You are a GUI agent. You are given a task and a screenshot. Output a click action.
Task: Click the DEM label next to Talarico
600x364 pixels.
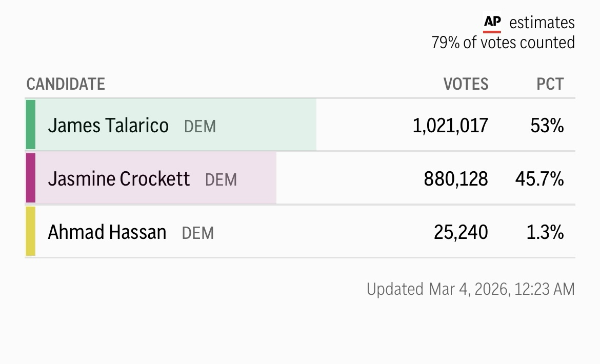click(200, 127)
